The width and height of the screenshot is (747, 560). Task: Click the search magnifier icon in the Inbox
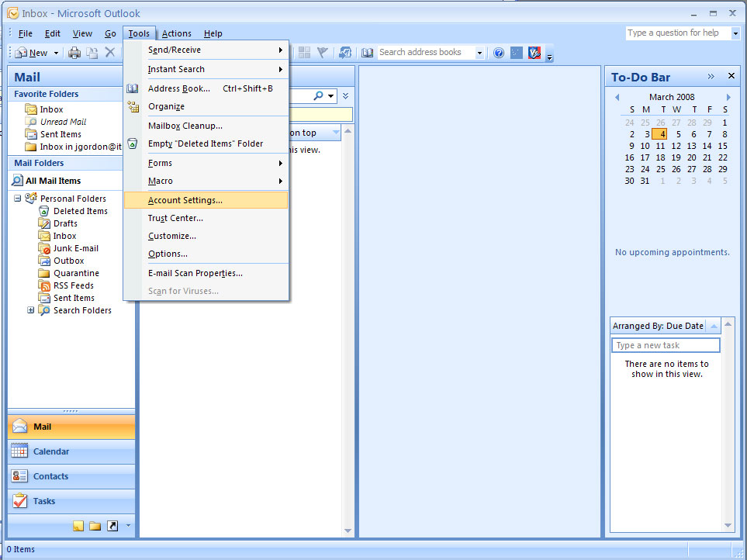click(x=318, y=95)
